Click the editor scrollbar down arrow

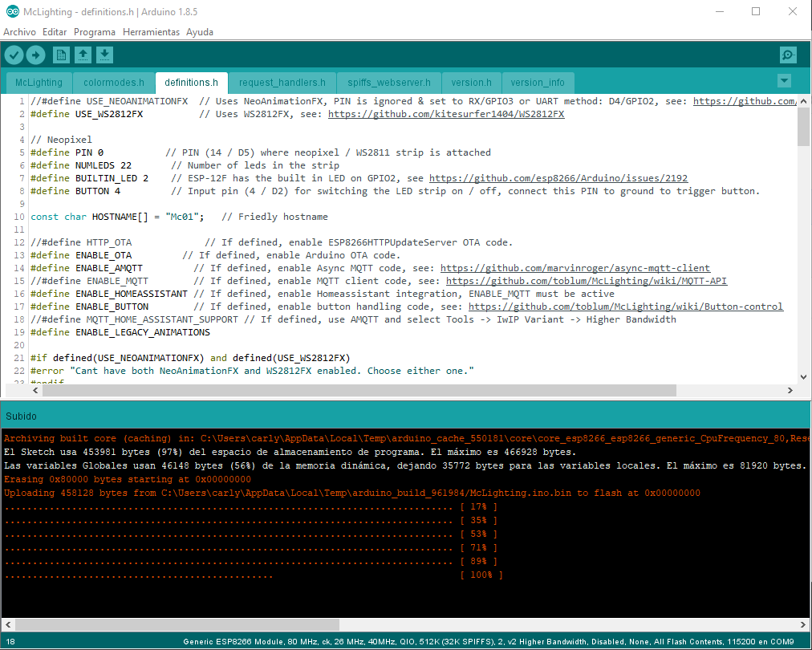tap(803, 377)
